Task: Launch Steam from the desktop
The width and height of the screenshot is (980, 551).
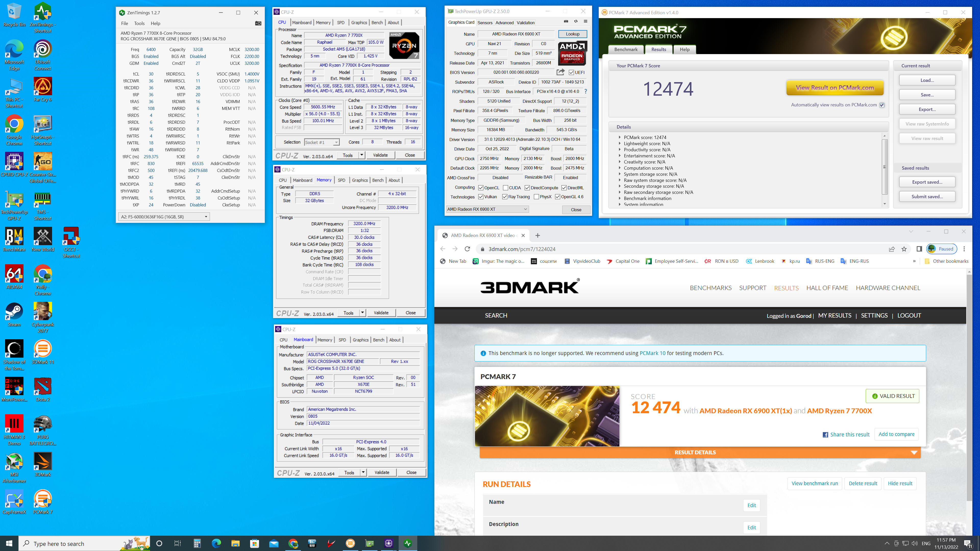Action: tap(14, 315)
